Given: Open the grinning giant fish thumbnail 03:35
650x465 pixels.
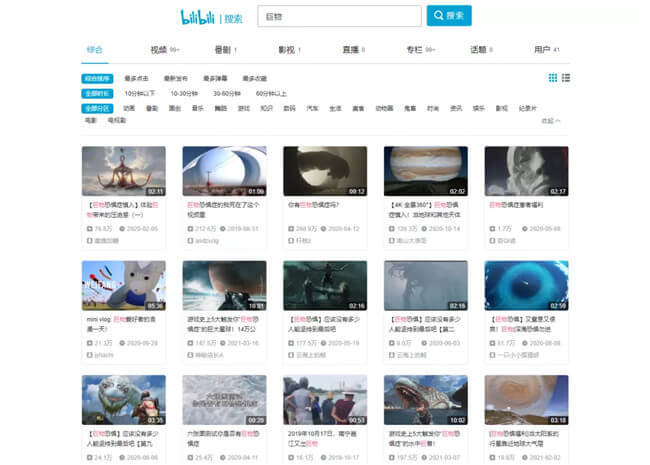Looking at the screenshot, I should pyautogui.click(x=124, y=400).
